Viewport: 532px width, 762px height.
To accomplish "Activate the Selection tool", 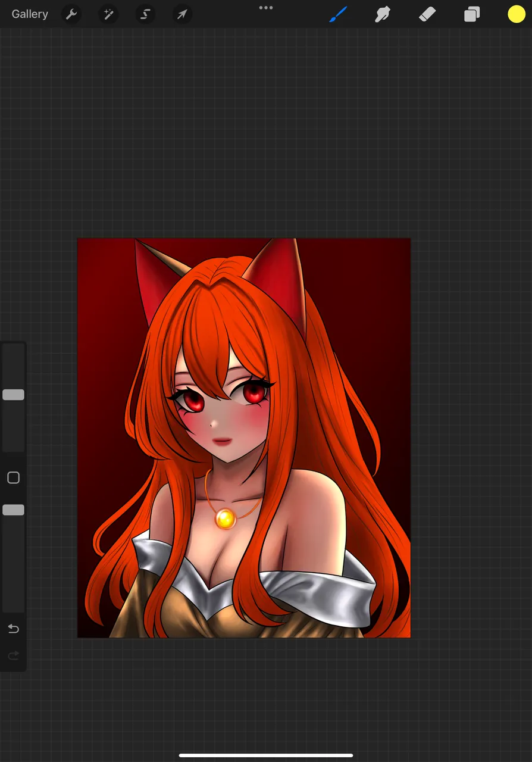I will [x=145, y=14].
